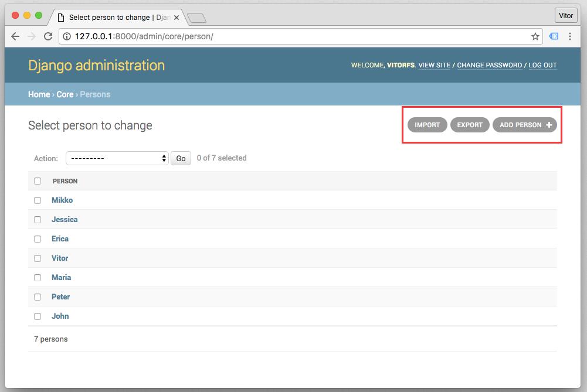Bookmark this page with the star icon
Image resolution: width=587 pixels, height=392 pixels.
coord(535,36)
